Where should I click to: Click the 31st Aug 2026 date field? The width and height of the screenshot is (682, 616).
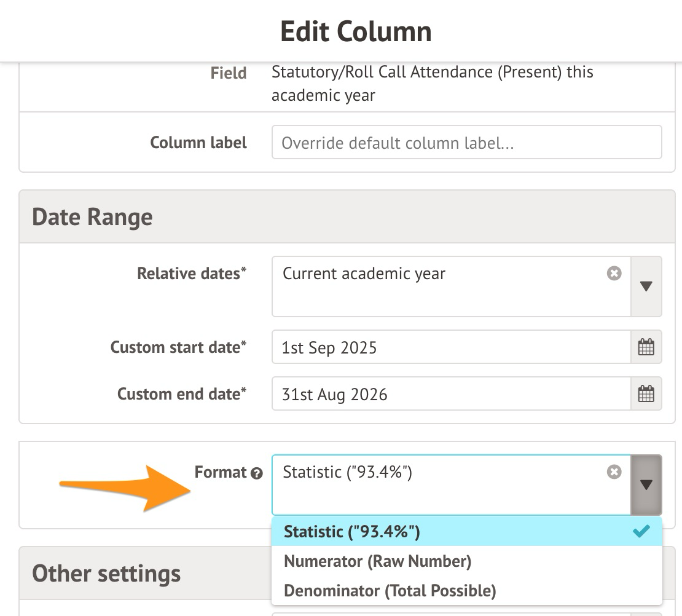coord(451,393)
